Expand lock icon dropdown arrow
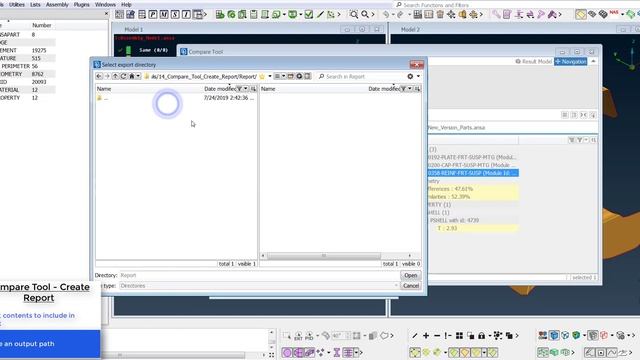The height and width of the screenshot is (360, 640). pyautogui.click(x=489, y=336)
